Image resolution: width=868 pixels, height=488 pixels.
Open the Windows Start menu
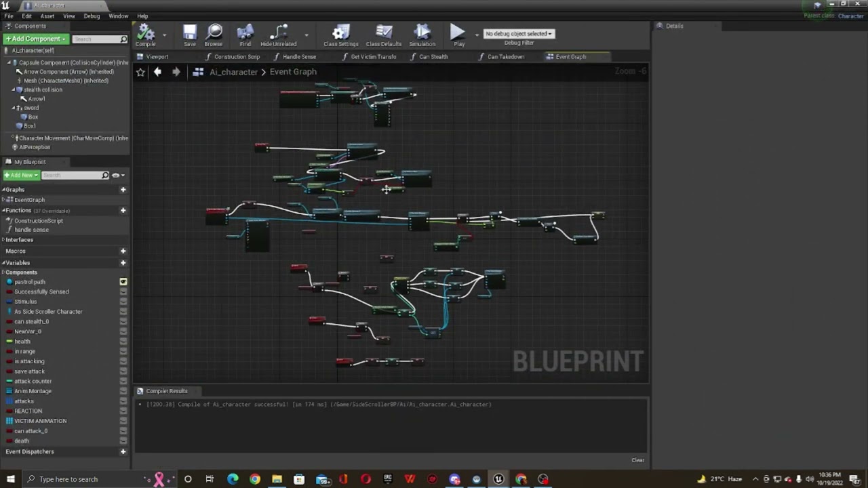pyautogui.click(x=11, y=479)
